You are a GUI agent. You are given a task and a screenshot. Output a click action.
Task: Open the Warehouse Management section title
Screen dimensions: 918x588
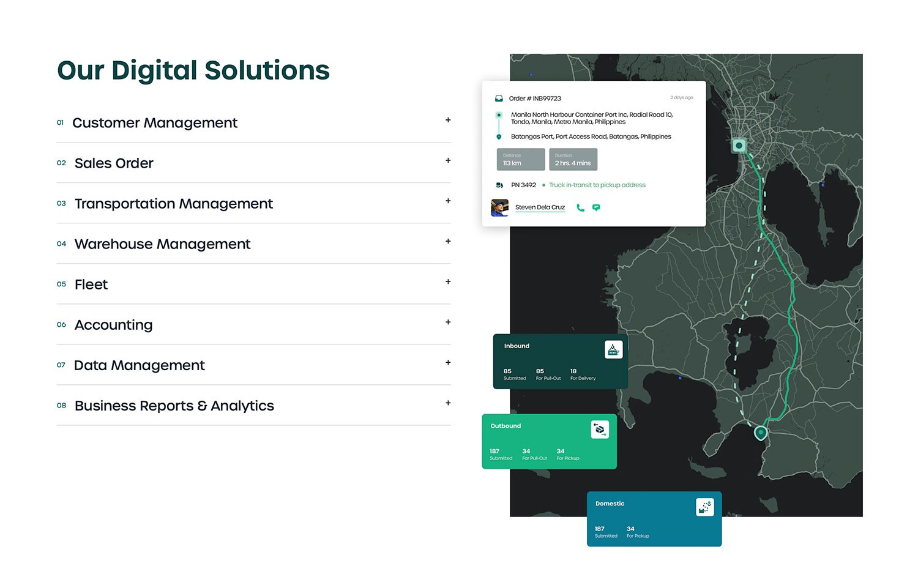click(x=162, y=244)
